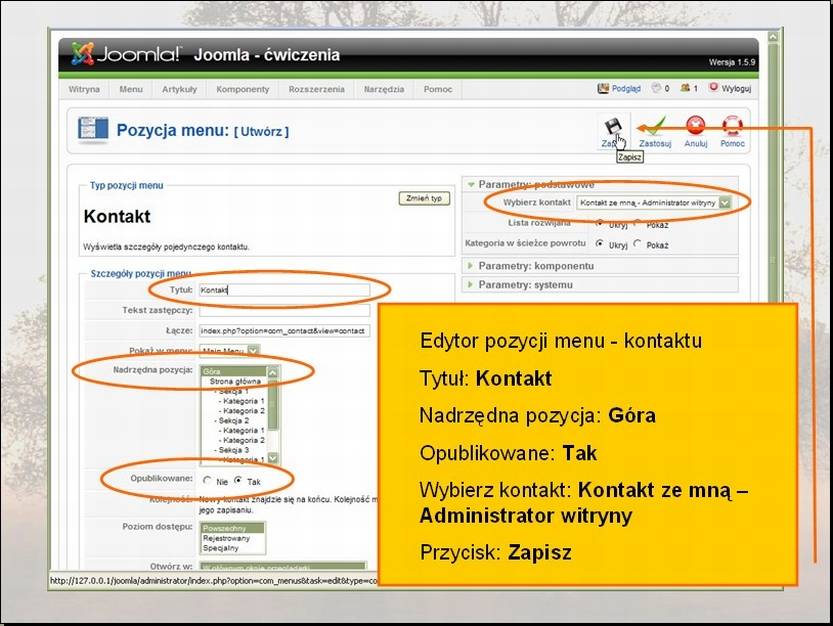Select Góra in Nadrzędna pozycja list
This screenshot has width=833, height=626.
click(234, 371)
